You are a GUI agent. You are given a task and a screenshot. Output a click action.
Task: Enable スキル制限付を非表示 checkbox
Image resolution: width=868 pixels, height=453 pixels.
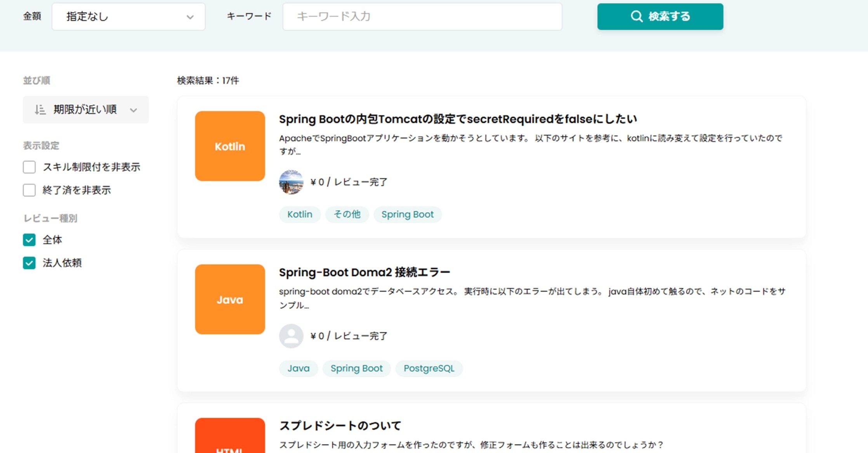29,167
